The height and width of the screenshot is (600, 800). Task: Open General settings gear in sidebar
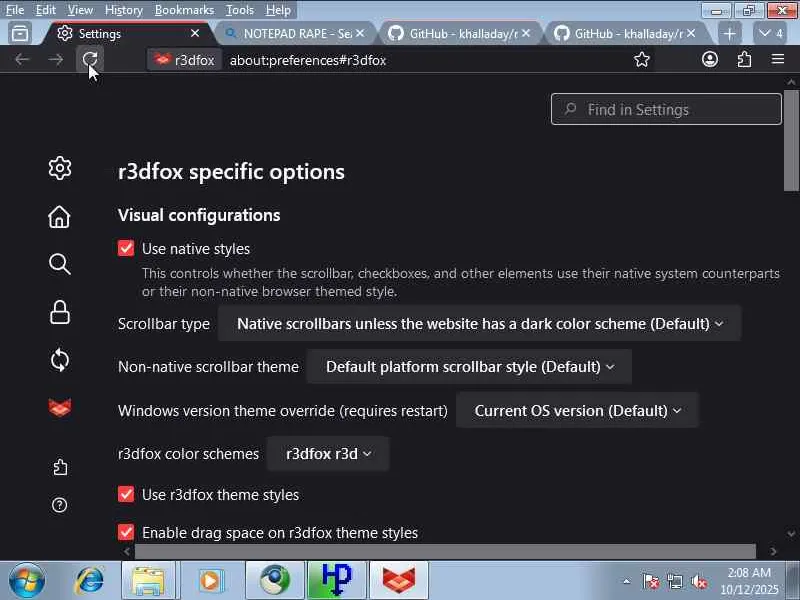60,168
